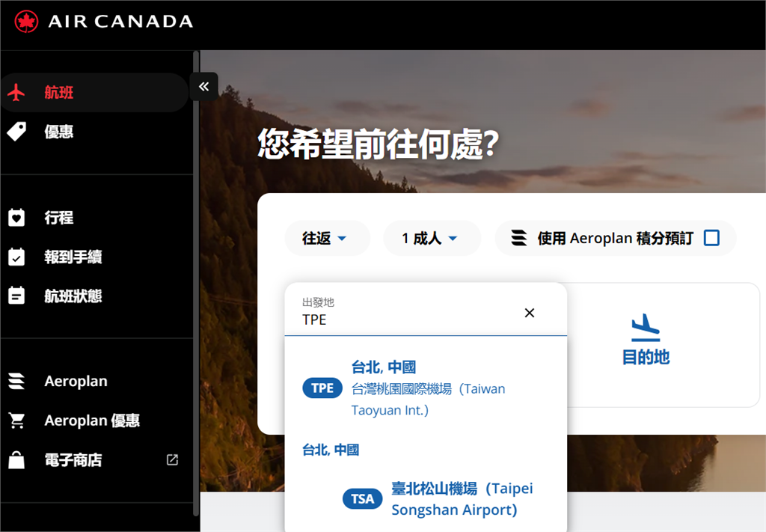Select TPE Taiwan Taoyuan Int. airport suggestion
The image size is (766, 532).
pos(426,388)
